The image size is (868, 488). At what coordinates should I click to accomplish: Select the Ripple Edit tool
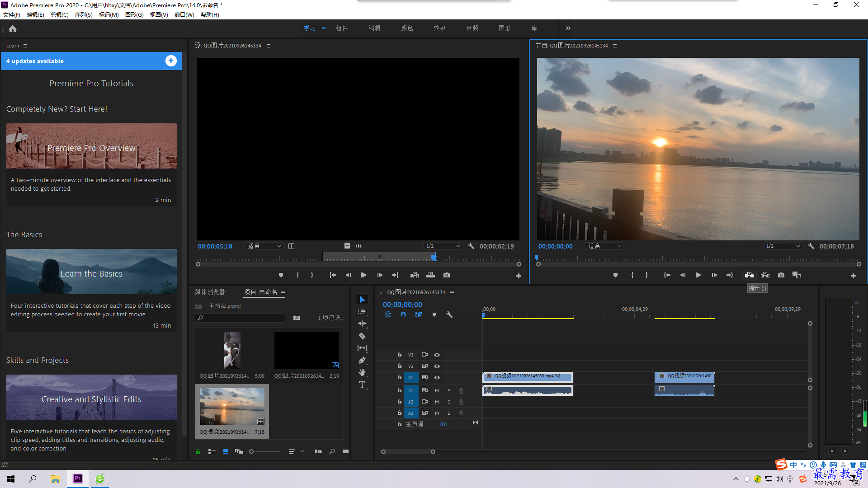(x=362, y=324)
